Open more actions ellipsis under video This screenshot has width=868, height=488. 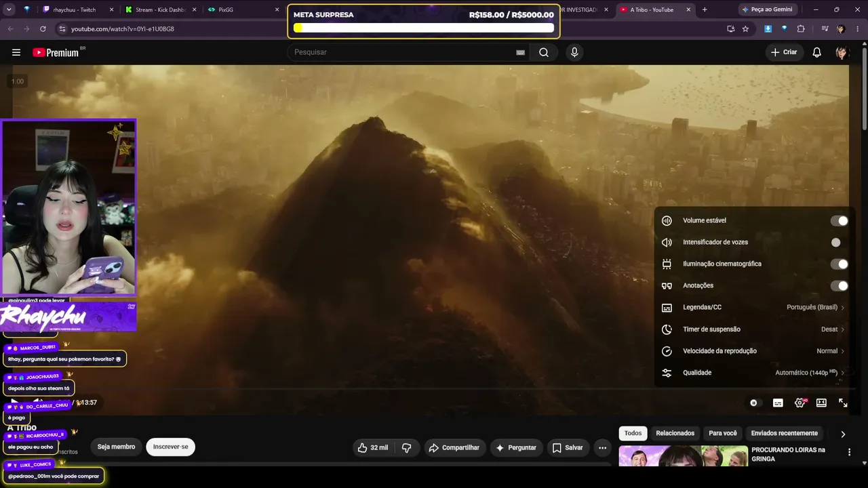point(602,447)
